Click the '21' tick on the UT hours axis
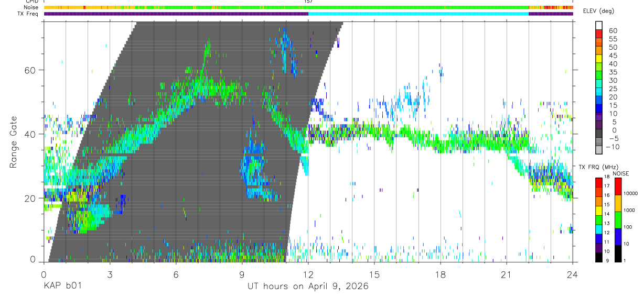 [506, 274]
